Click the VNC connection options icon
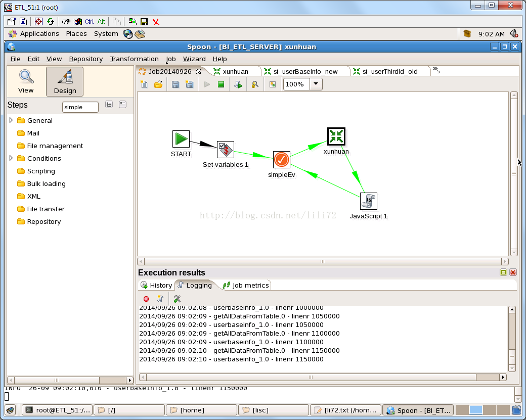 [12, 22]
